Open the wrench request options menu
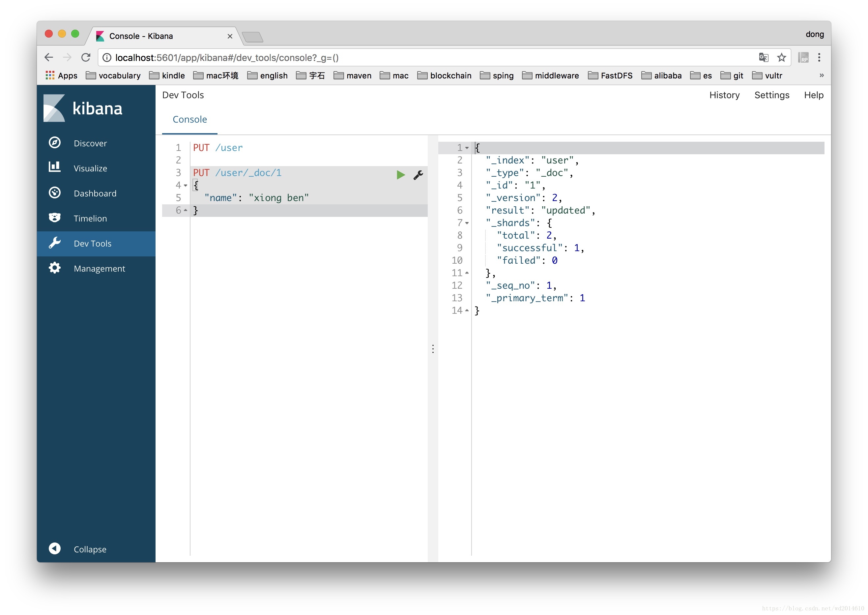Viewport: 868px width, 615px height. (x=418, y=175)
